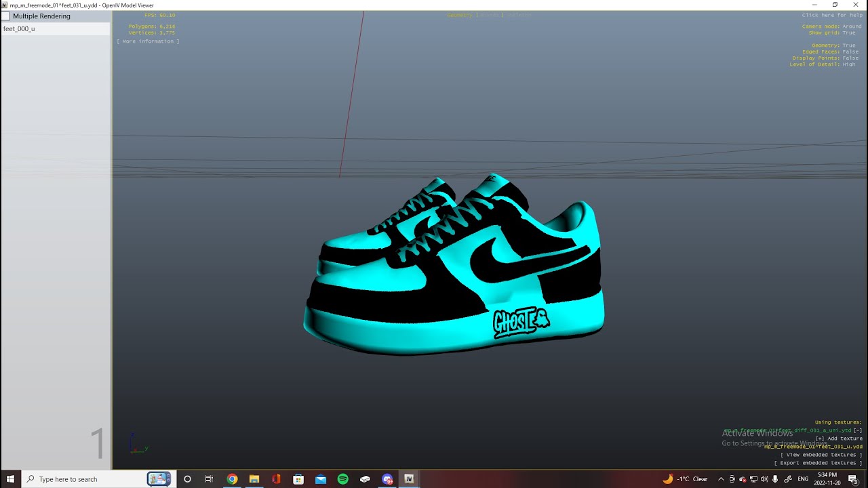Click the XYZ axis gizmo
Viewport: 868px width, 488px height.
(x=138, y=444)
